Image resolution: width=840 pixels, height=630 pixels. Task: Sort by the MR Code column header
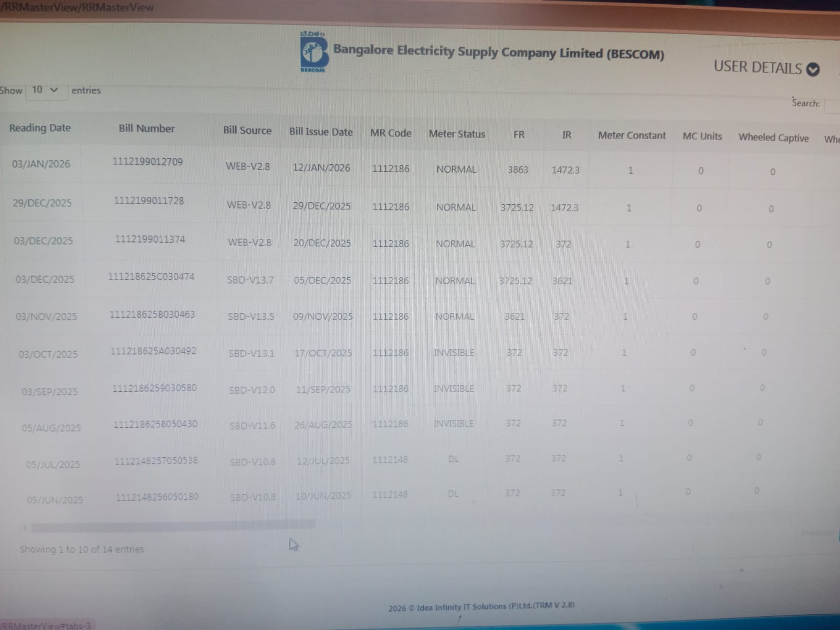click(x=391, y=133)
